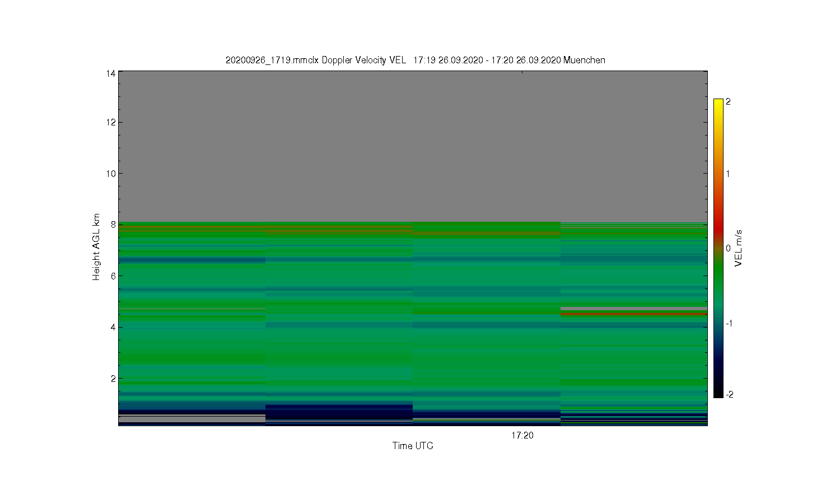Click the gray no-data region above 8 km
Image resolution: width=840 pixels, height=504 pixels.
coord(413,146)
